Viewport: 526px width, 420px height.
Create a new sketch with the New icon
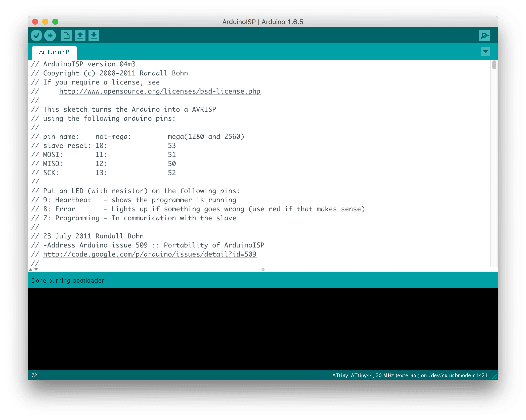[x=67, y=35]
